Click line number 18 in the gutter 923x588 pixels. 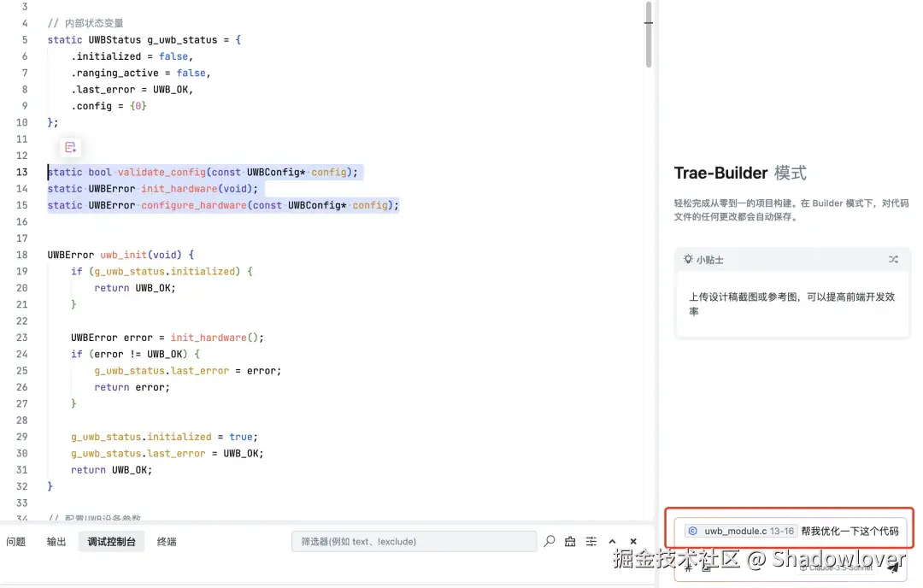click(21, 255)
